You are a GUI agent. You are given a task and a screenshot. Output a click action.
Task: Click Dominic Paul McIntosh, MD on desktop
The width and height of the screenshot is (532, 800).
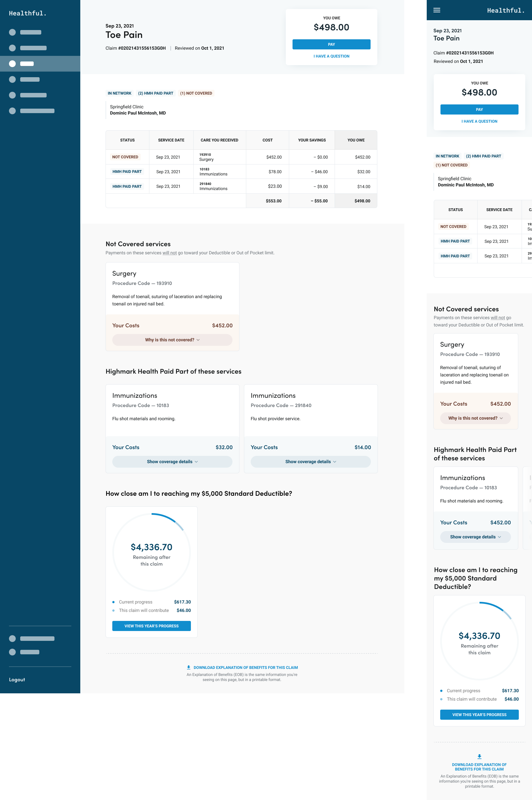[138, 113]
